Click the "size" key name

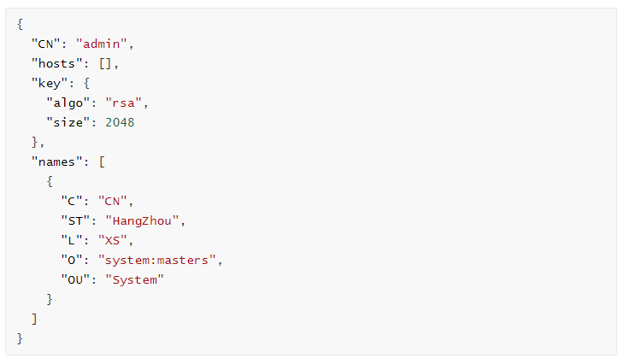click(x=68, y=122)
